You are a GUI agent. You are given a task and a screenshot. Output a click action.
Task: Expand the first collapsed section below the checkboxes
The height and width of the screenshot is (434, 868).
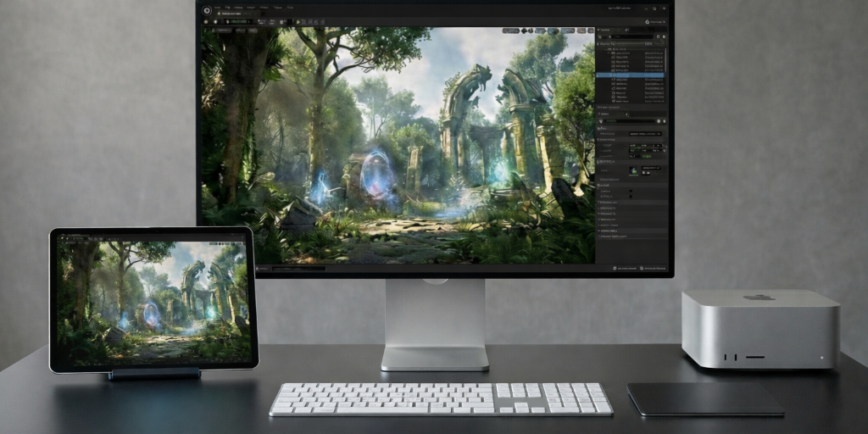(x=600, y=203)
